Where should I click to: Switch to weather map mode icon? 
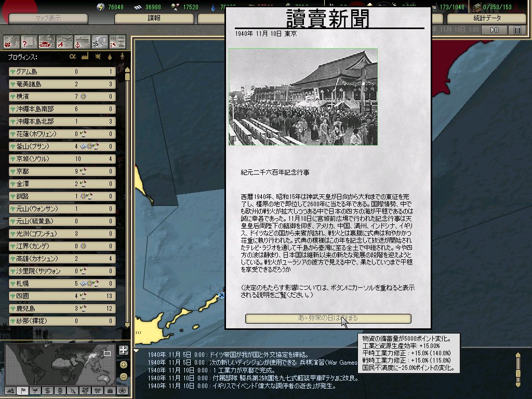coord(35,391)
